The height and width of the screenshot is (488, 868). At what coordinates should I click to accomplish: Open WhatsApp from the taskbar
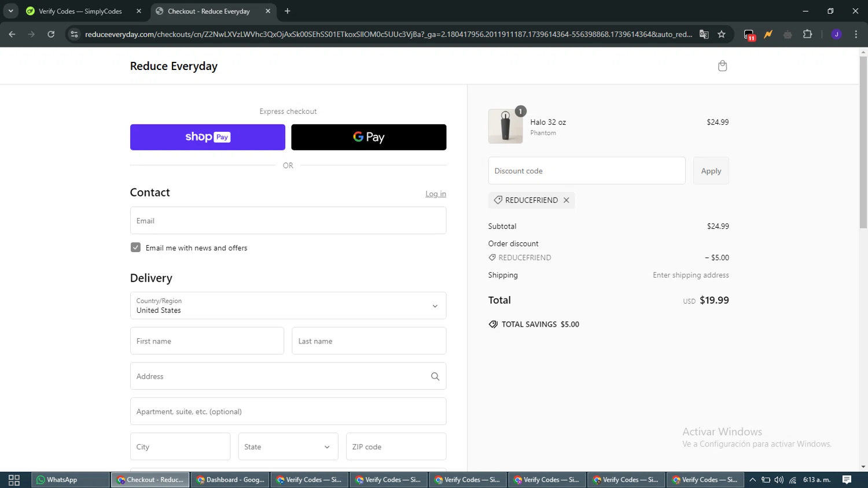71,480
